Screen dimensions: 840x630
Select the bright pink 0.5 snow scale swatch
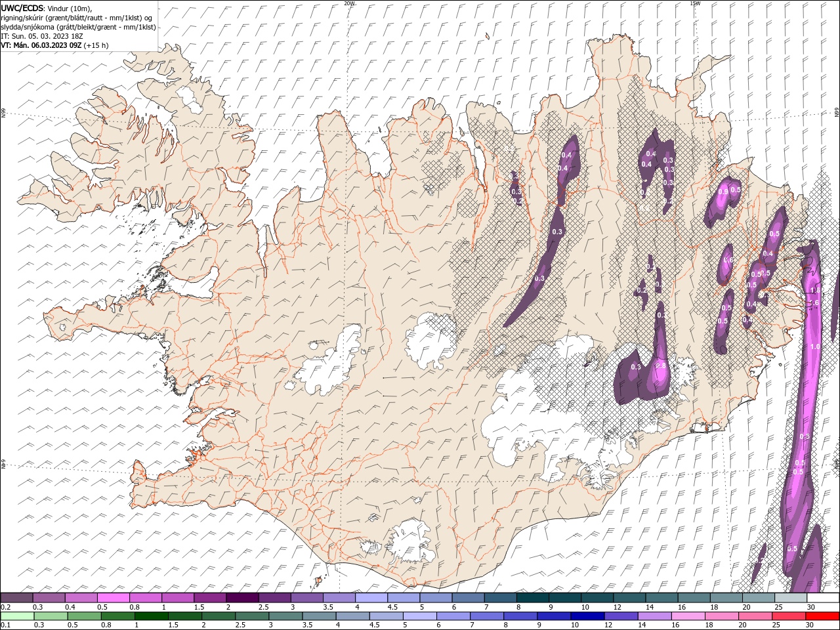pyautogui.click(x=113, y=598)
